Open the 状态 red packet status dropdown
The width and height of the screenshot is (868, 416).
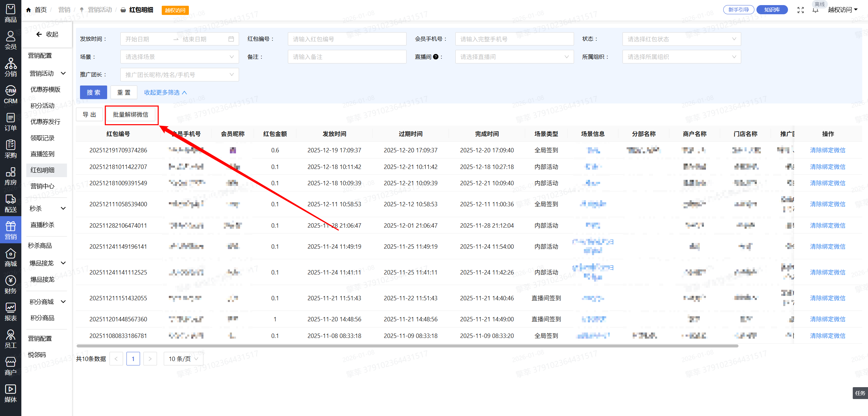tap(682, 39)
